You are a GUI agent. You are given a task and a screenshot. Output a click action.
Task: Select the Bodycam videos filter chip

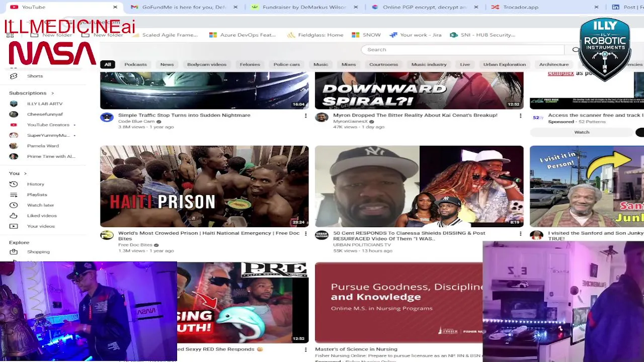coord(207,64)
